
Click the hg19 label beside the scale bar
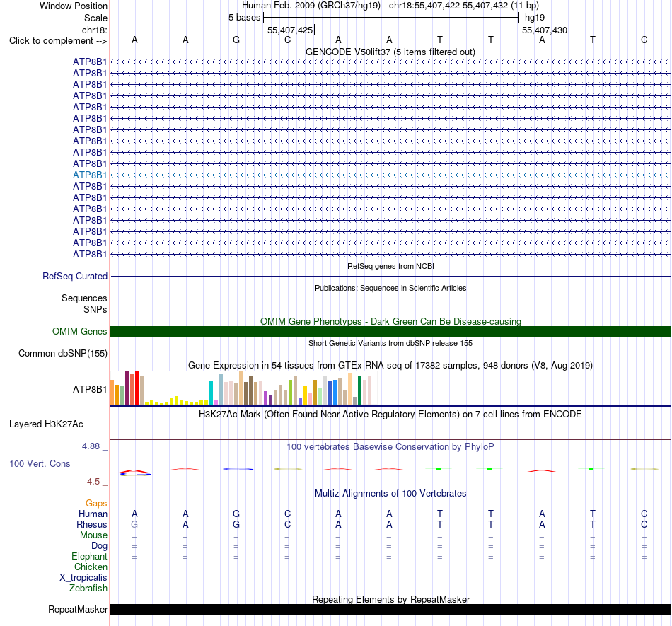coord(535,18)
